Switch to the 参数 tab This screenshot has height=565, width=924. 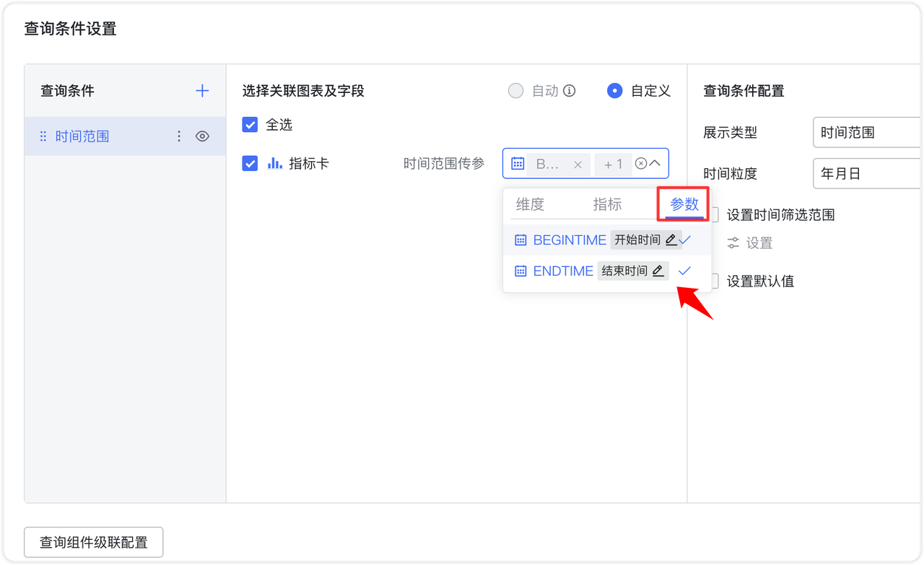[x=684, y=204]
